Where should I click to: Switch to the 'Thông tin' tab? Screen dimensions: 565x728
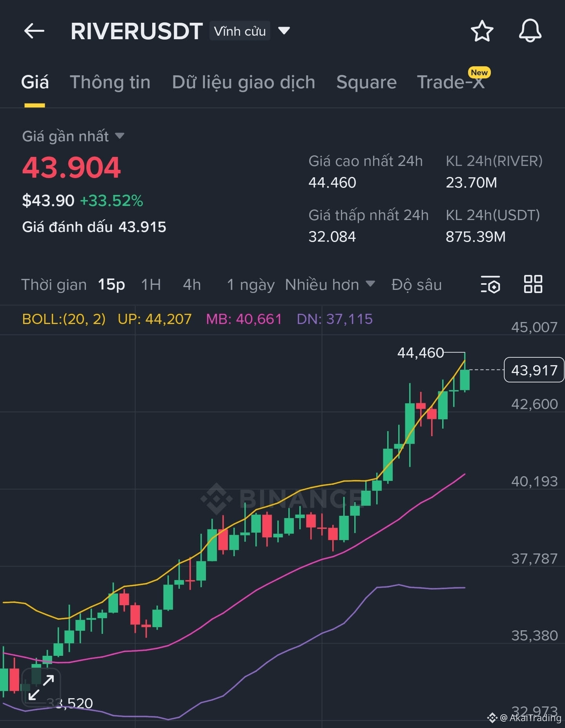tap(110, 82)
